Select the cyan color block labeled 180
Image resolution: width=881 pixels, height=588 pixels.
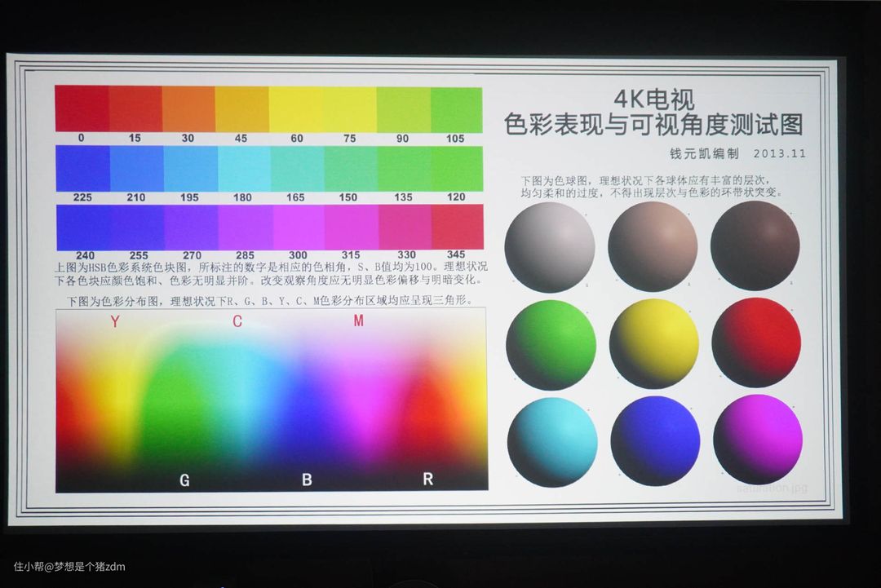coord(243,169)
